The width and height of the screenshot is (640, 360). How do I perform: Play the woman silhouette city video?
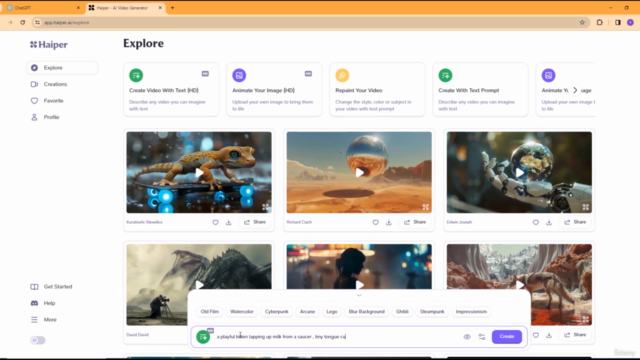(359, 284)
